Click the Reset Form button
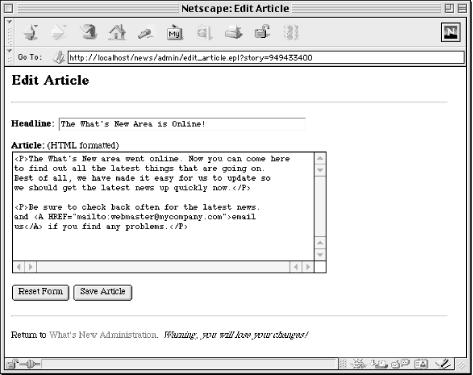Viewport: 473px width, 375px height. tap(40, 292)
